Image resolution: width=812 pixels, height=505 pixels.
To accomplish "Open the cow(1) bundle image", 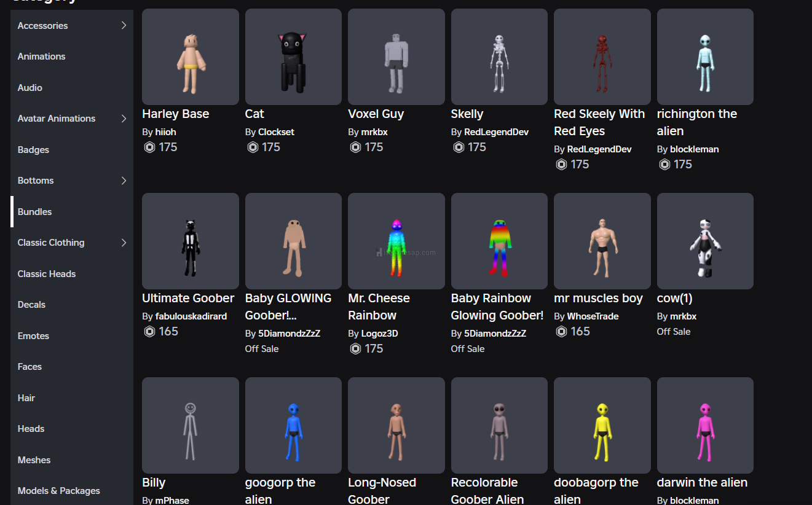I will [x=704, y=241].
